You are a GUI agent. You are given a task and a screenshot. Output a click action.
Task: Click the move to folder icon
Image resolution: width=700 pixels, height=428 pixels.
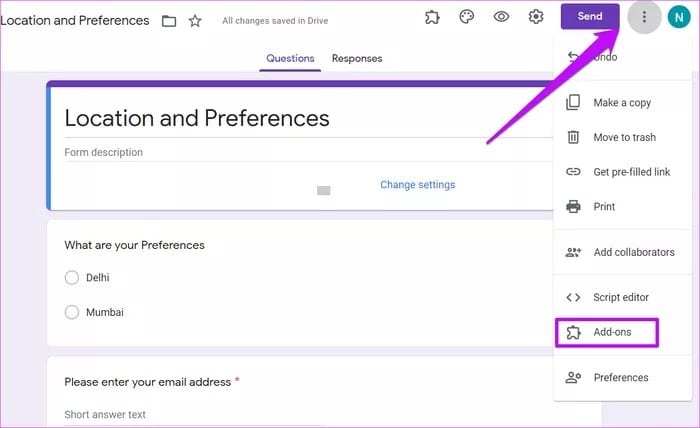(x=169, y=21)
